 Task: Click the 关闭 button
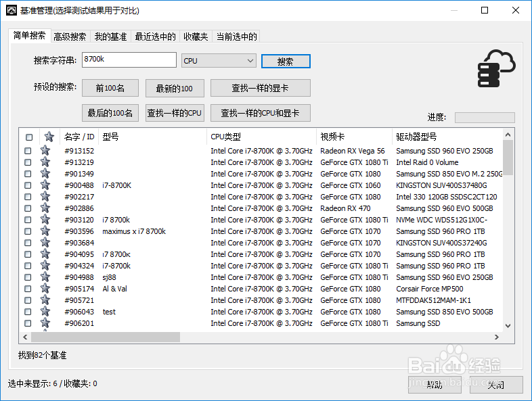[x=496, y=385]
